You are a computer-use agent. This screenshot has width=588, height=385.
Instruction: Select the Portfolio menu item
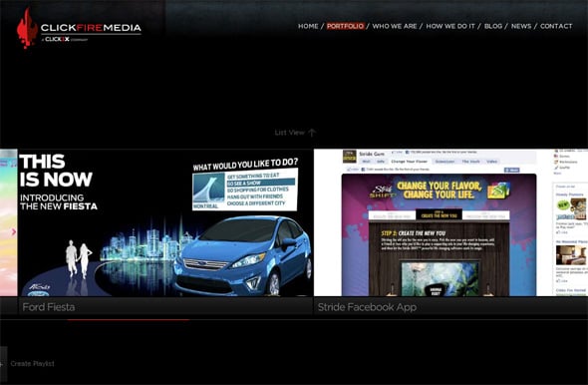(345, 26)
